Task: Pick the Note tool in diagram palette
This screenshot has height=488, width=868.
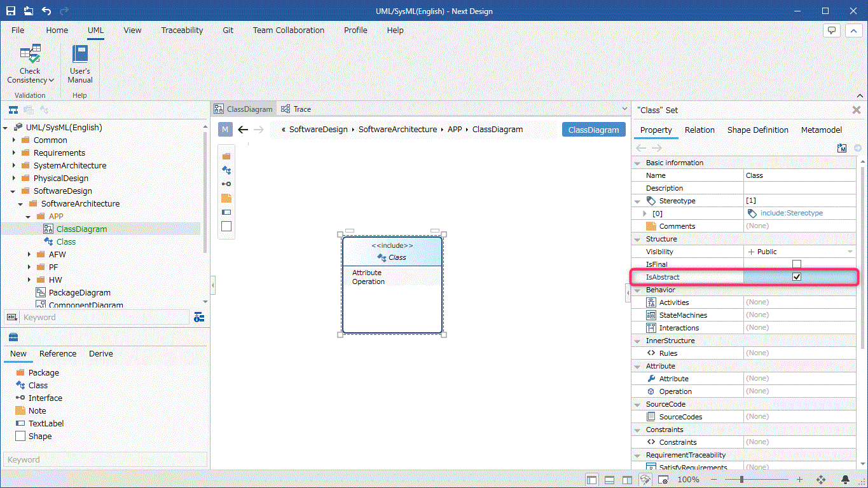Action: [x=226, y=198]
